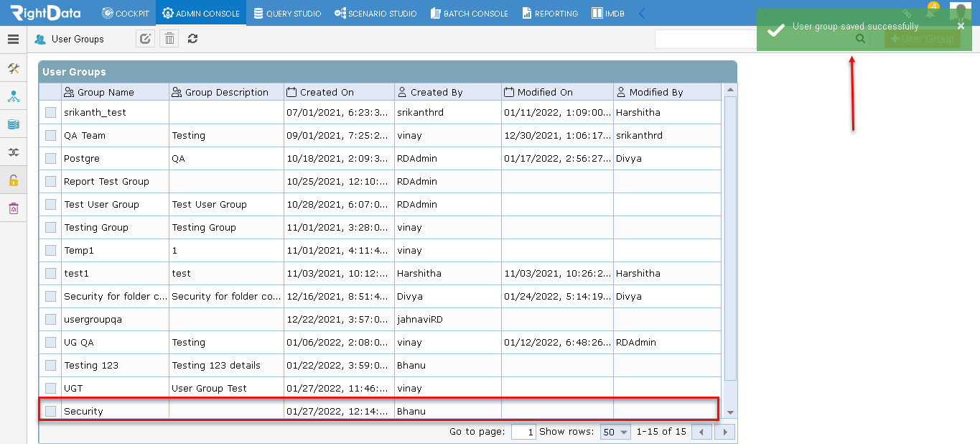
Task: Select the Security group checkbox
Action: (x=50, y=411)
